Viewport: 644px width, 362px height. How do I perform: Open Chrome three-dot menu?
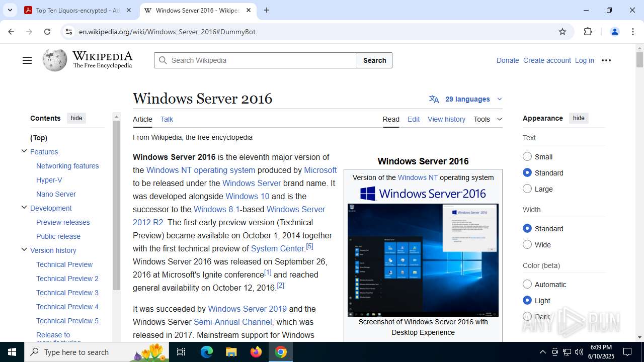point(633,32)
